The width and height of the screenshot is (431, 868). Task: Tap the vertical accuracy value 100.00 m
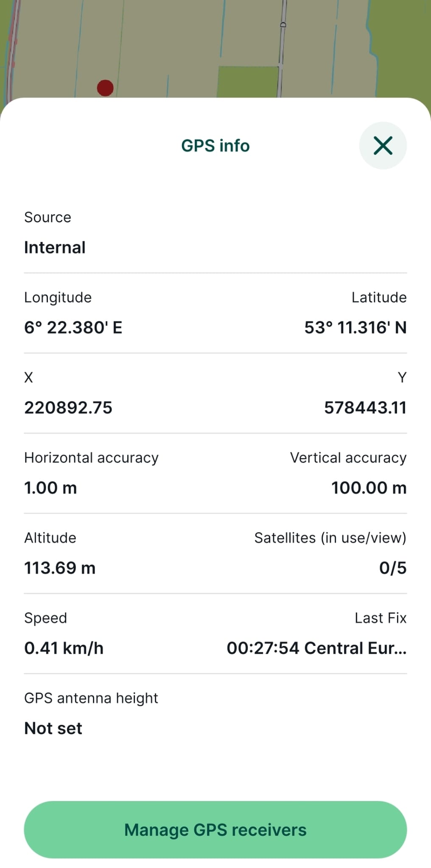(x=369, y=488)
